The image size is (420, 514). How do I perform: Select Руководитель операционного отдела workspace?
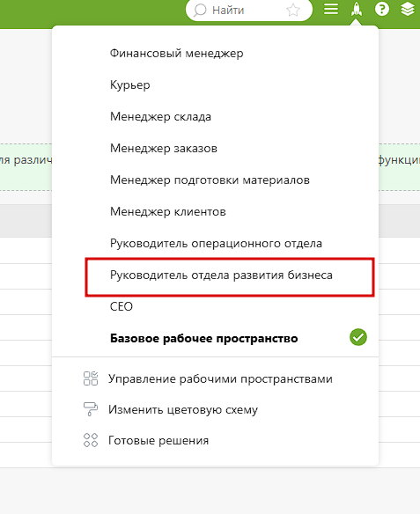coord(216,244)
